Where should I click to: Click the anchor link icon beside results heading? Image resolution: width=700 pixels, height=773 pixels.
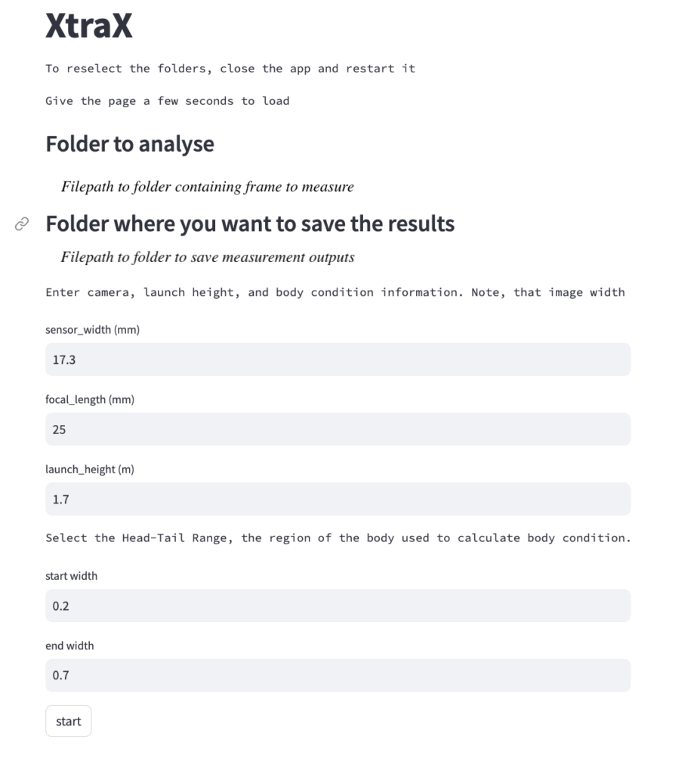coord(22,223)
